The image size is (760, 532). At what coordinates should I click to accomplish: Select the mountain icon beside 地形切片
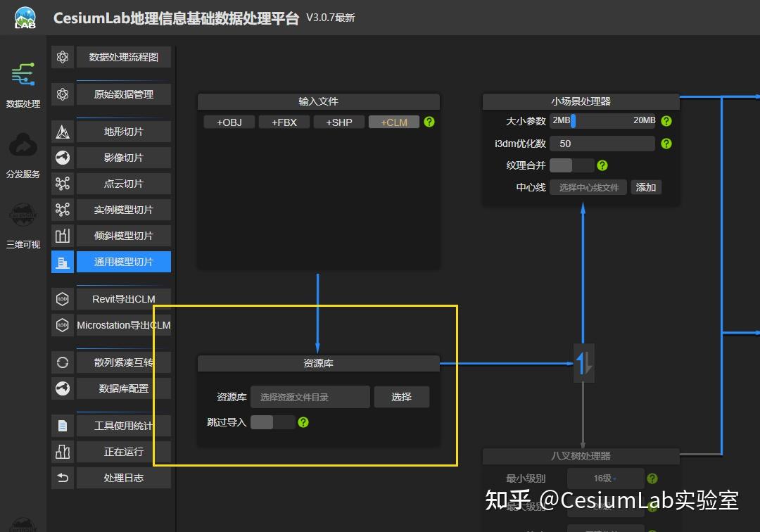coord(62,131)
